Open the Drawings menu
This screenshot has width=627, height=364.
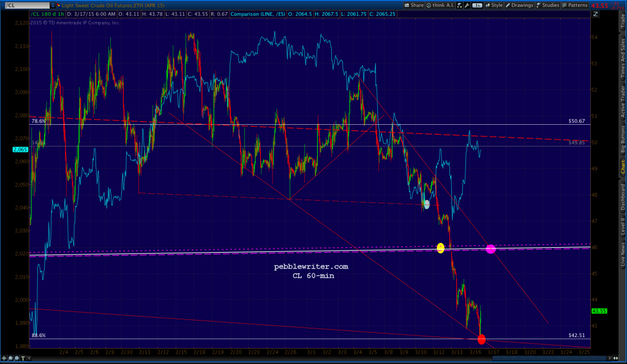click(519, 5)
